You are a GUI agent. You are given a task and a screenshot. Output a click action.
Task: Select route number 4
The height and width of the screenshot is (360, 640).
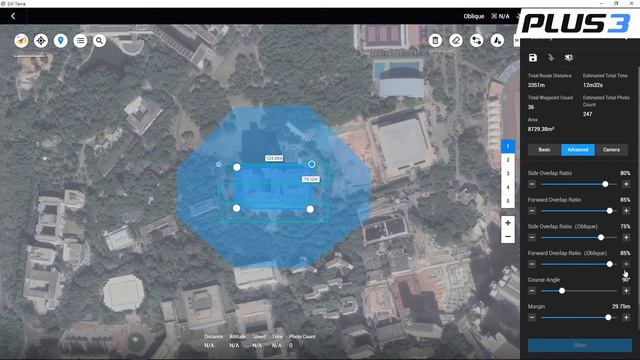click(x=508, y=187)
